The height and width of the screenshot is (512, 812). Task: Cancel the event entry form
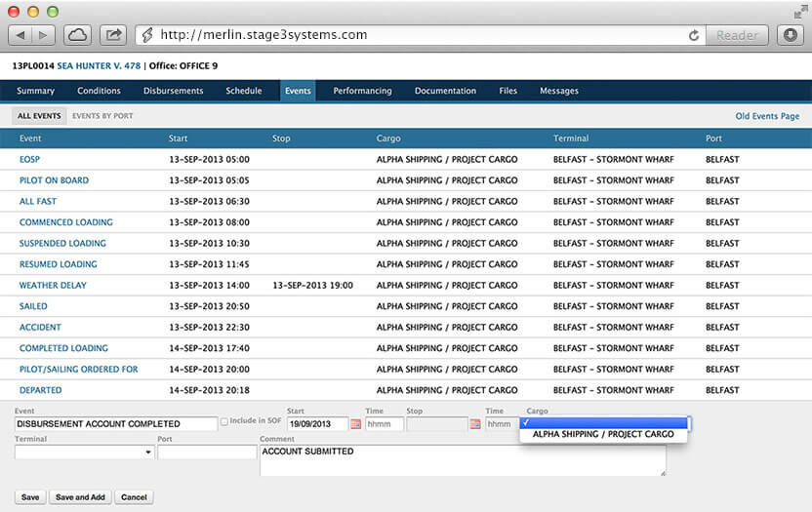click(x=134, y=497)
